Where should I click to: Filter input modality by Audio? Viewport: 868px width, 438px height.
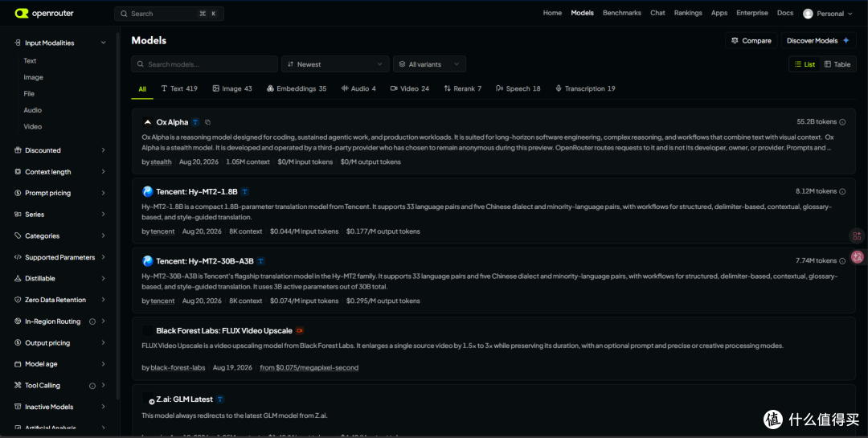pos(33,110)
